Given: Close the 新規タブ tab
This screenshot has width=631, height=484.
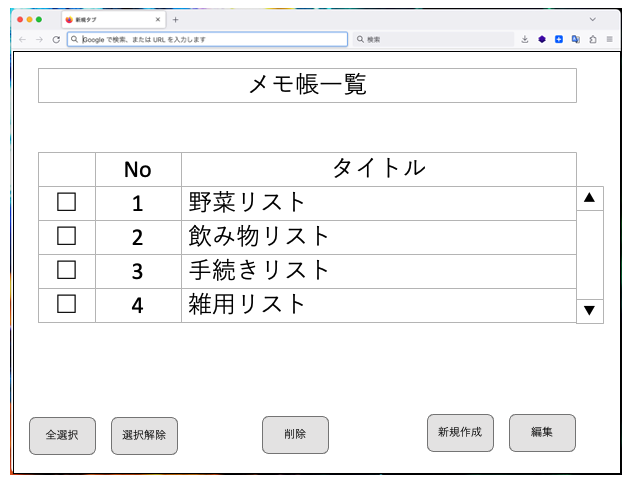Looking at the screenshot, I should [x=157, y=19].
